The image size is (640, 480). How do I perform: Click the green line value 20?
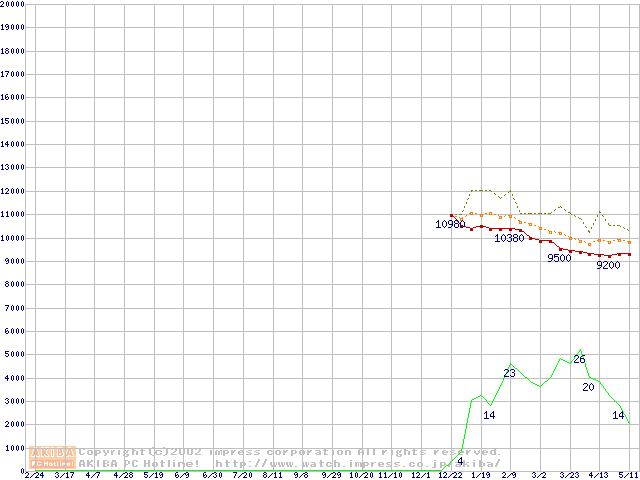[588, 387]
